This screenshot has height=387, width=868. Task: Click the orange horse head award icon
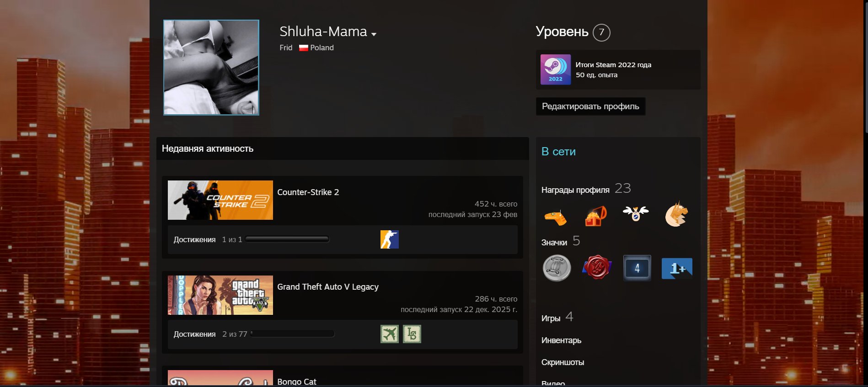tap(676, 214)
